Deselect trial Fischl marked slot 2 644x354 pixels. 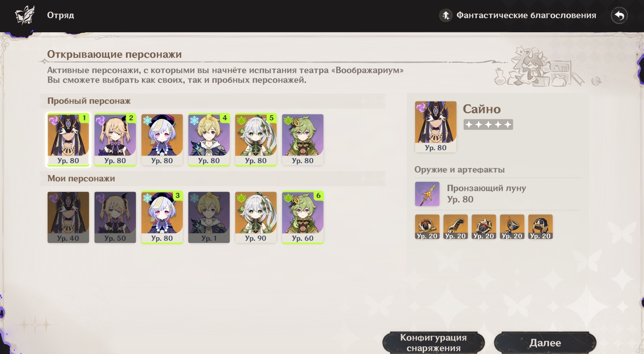115,140
